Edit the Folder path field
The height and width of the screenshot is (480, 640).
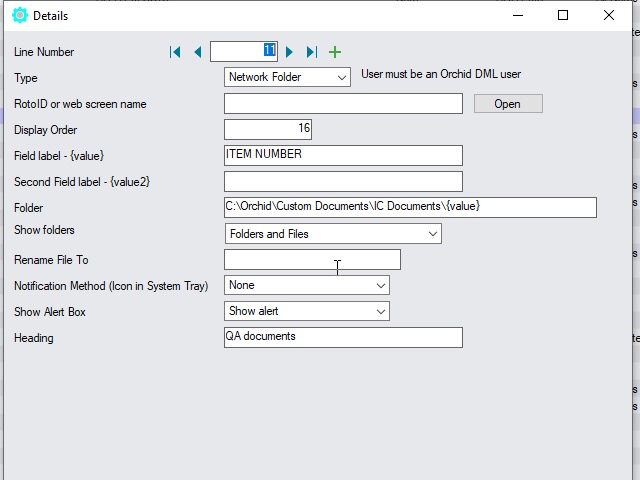coord(410,207)
